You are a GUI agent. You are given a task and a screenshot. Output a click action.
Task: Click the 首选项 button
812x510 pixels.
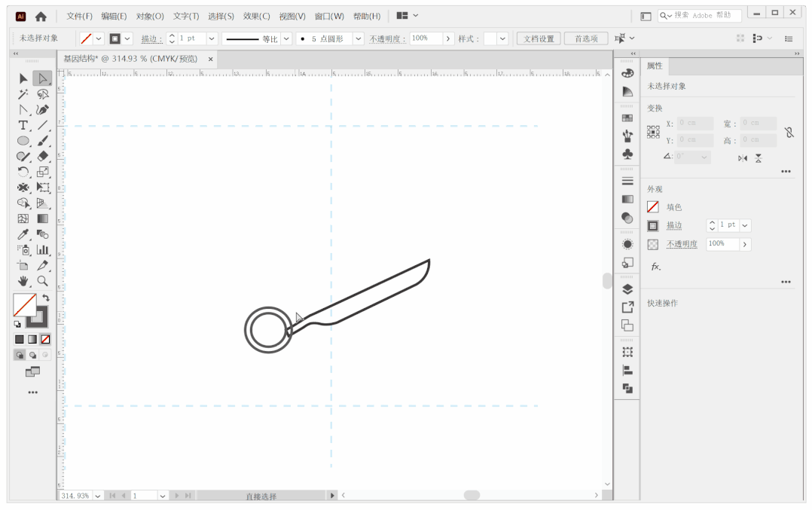586,39
